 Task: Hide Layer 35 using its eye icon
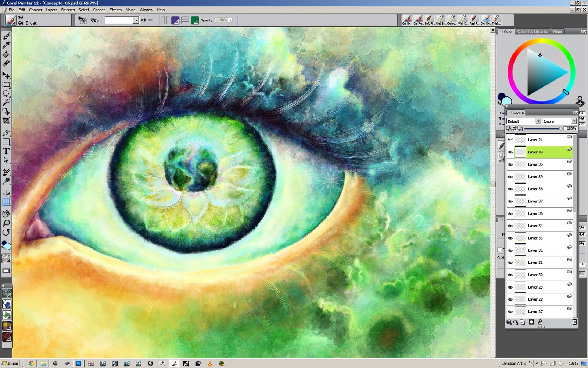coord(510,164)
